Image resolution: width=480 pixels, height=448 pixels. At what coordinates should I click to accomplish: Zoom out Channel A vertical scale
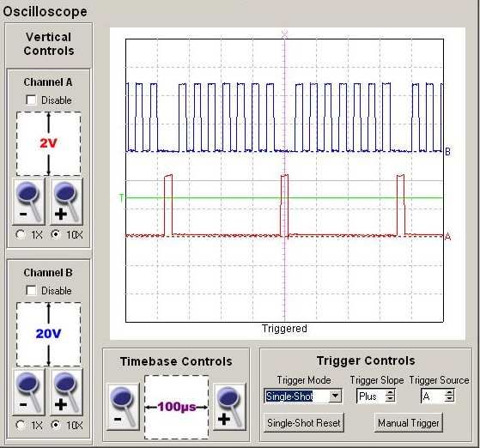(28, 202)
